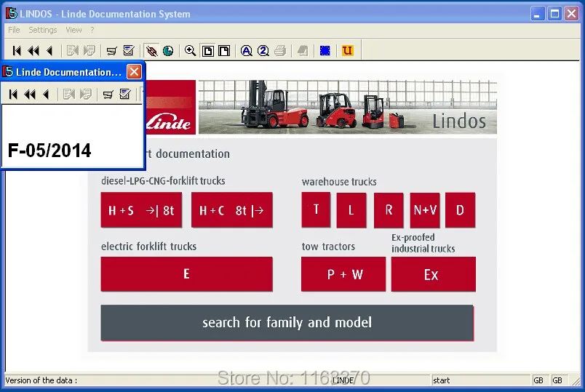Click checklist icon in small Linde window
This screenshot has width=585, height=392.
pyautogui.click(x=125, y=94)
